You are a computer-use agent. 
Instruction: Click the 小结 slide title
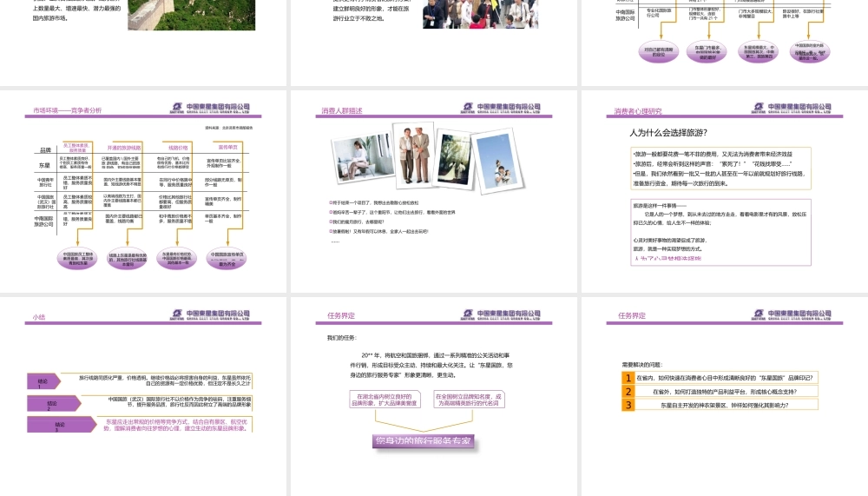[x=39, y=317]
